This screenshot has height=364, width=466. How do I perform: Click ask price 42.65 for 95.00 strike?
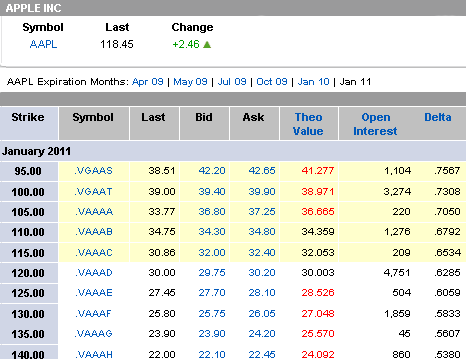[262, 171]
